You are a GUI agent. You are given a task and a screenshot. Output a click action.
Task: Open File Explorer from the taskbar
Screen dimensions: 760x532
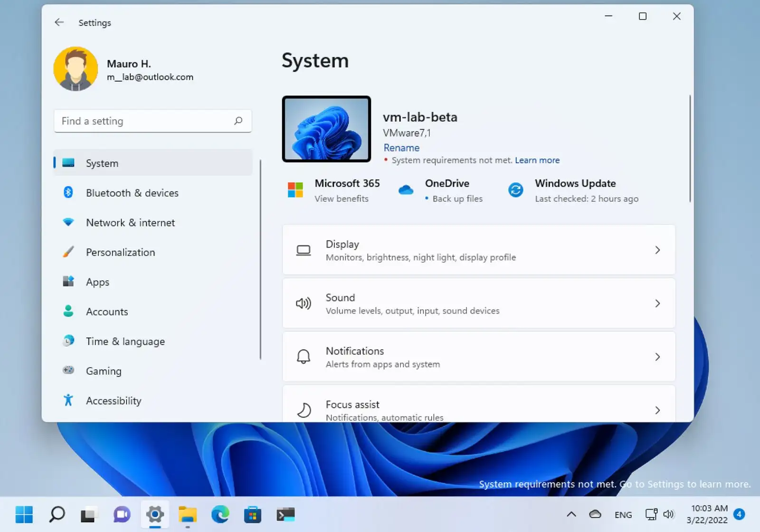pyautogui.click(x=188, y=514)
